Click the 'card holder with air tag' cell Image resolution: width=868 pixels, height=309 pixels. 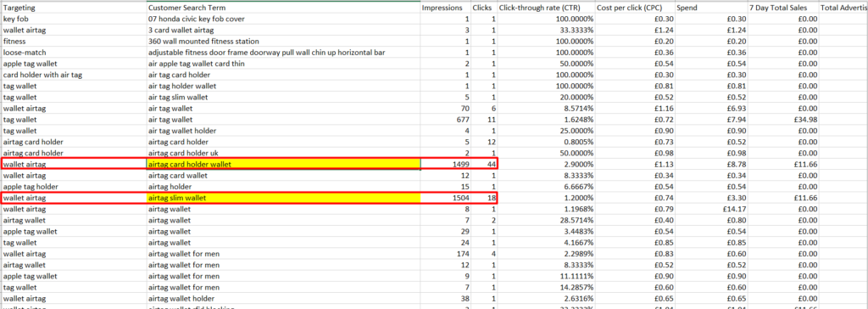coord(73,75)
